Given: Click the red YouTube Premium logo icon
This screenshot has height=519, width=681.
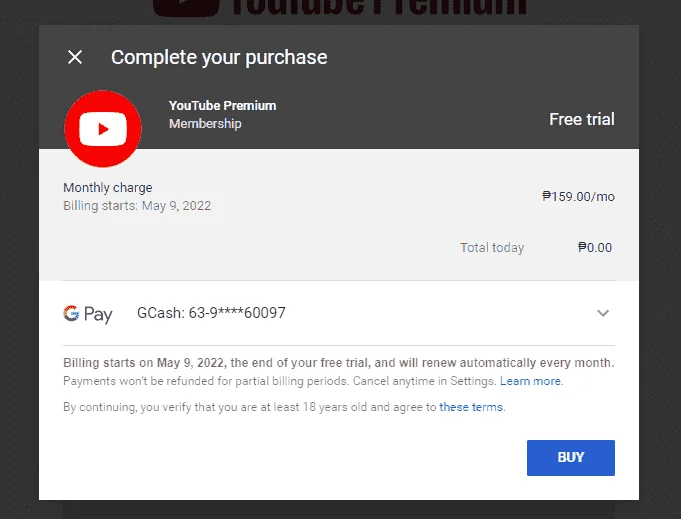Looking at the screenshot, I should (x=103, y=129).
